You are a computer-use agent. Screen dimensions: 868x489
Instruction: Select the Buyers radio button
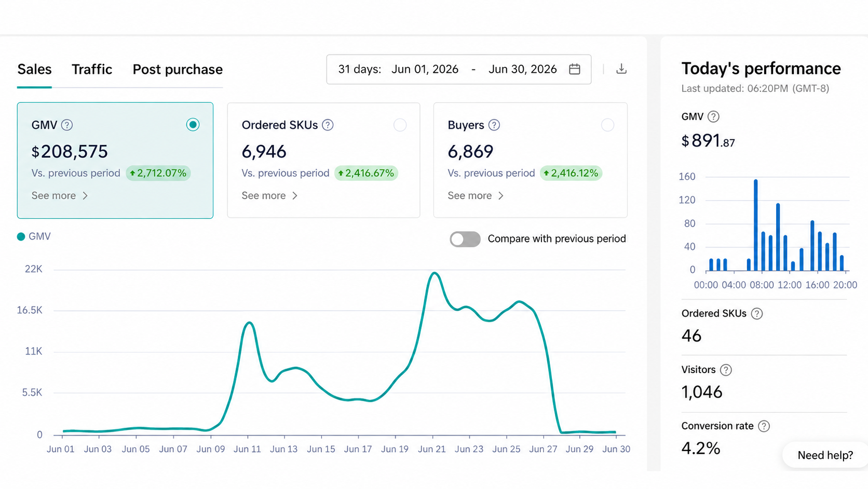click(x=607, y=125)
